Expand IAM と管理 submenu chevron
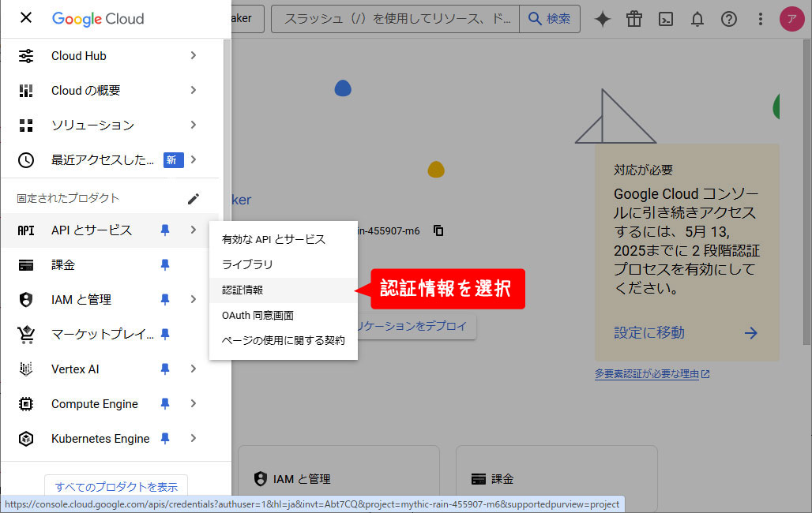The height and width of the screenshot is (513, 812). [194, 299]
